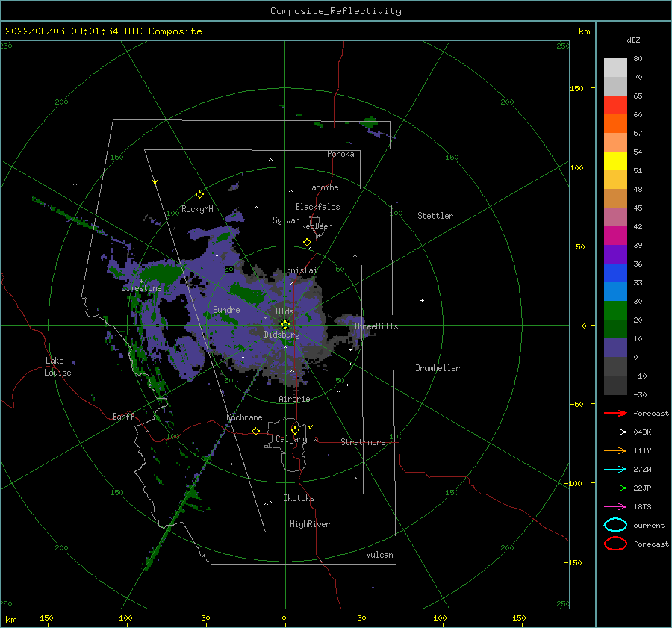The image size is (672, 628).
Task: Click the yellow diamond marker below RedDeer
Action: 308,243
